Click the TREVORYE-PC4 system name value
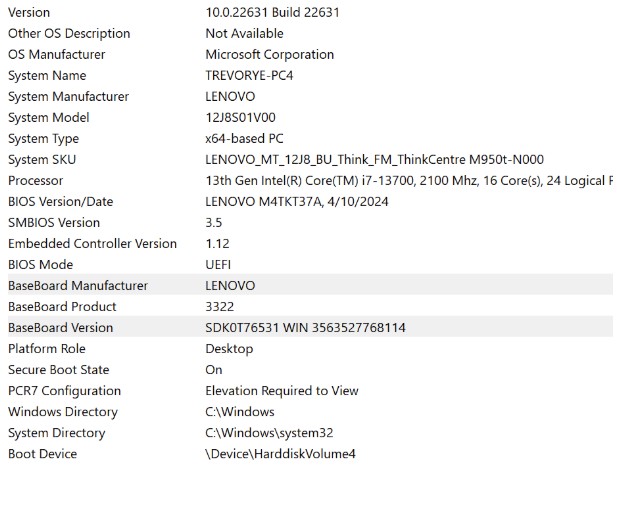Screen dimensions: 617x506 [249, 75]
